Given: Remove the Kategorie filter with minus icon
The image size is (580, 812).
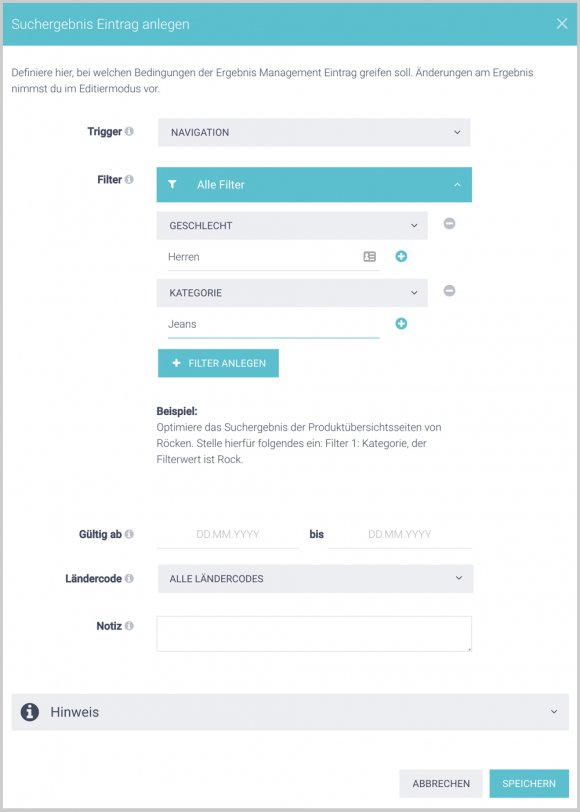Looking at the screenshot, I should click(450, 291).
